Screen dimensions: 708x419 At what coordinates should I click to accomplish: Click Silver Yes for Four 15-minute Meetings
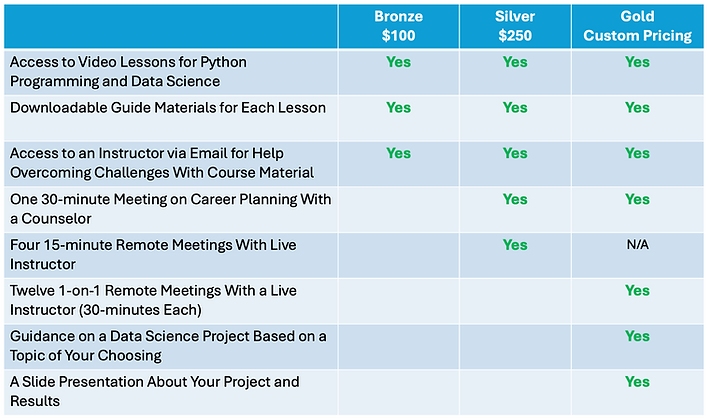click(x=515, y=245)
